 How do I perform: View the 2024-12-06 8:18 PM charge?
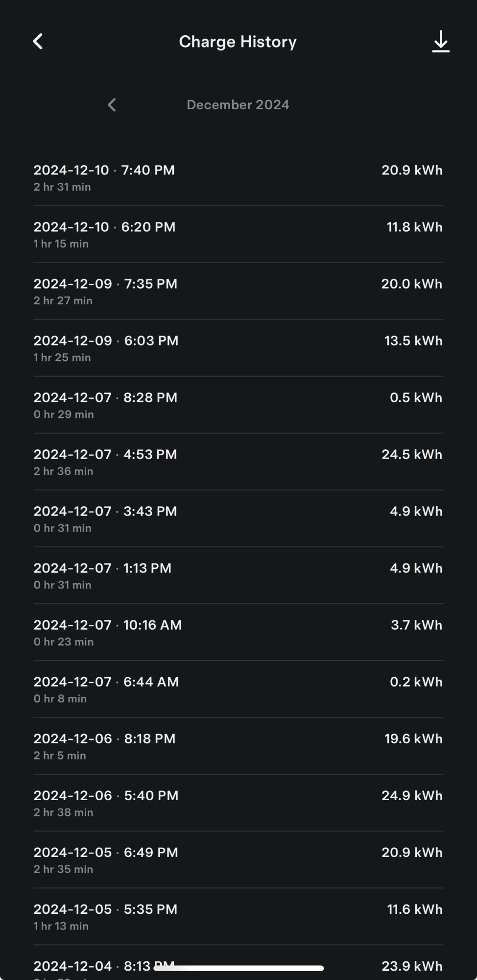(x=238, y=746)
